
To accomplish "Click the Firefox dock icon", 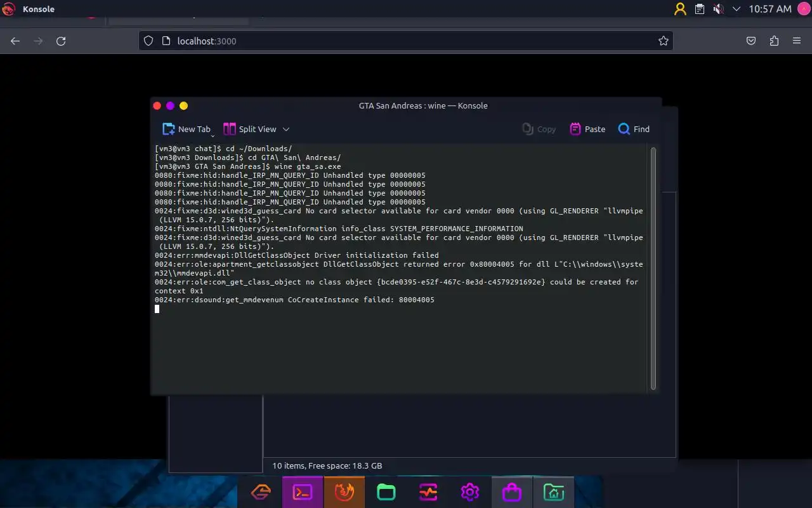I will pyautogui.click(x=344, y=492).
